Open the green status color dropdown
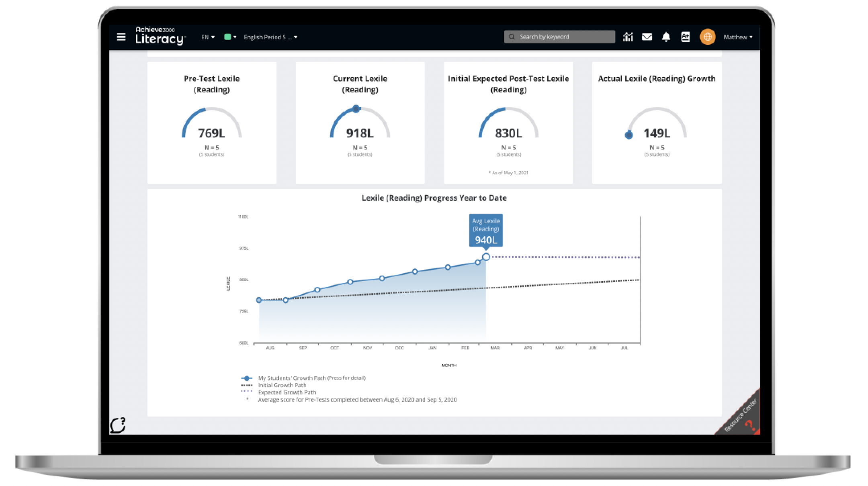The image size is (868, 486). [230, 37]
